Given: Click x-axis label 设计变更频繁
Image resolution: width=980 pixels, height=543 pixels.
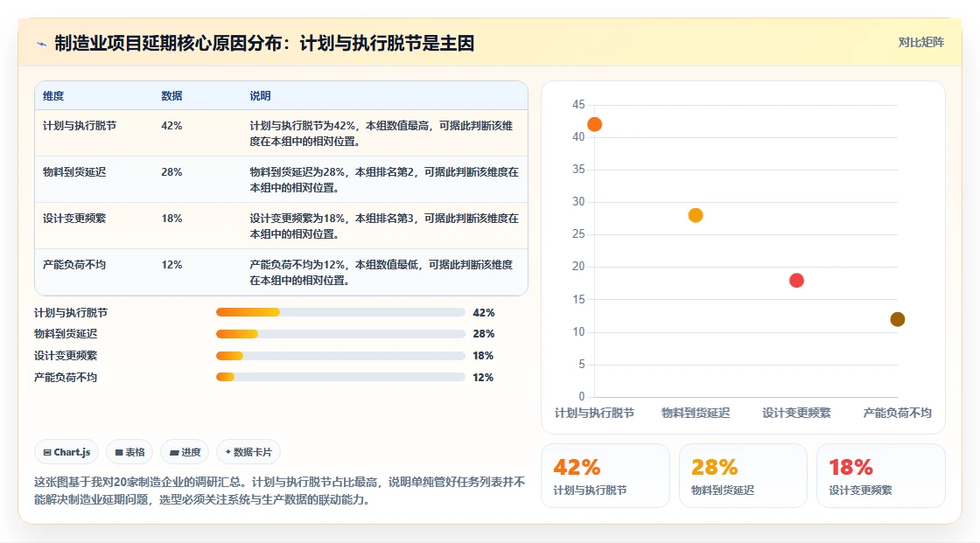Looking at the screenshot, I should coord(796,413).
